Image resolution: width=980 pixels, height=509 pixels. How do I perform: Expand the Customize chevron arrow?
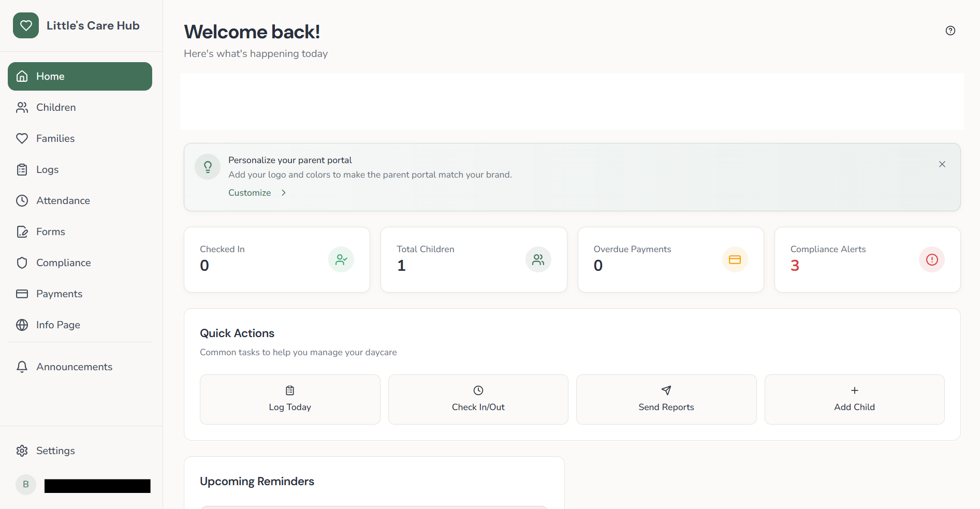[x=284, y=193]
